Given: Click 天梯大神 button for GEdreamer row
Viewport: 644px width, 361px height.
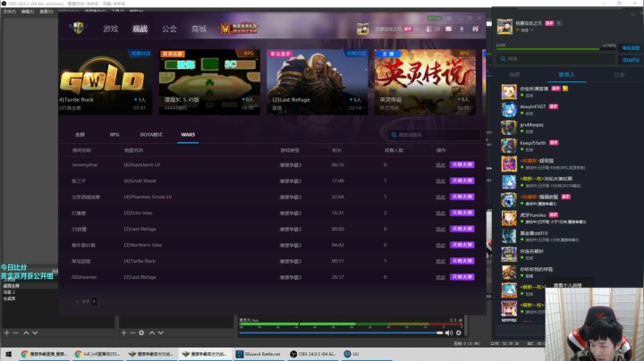Looking at the screenshot, I should [x=462, y=277].
